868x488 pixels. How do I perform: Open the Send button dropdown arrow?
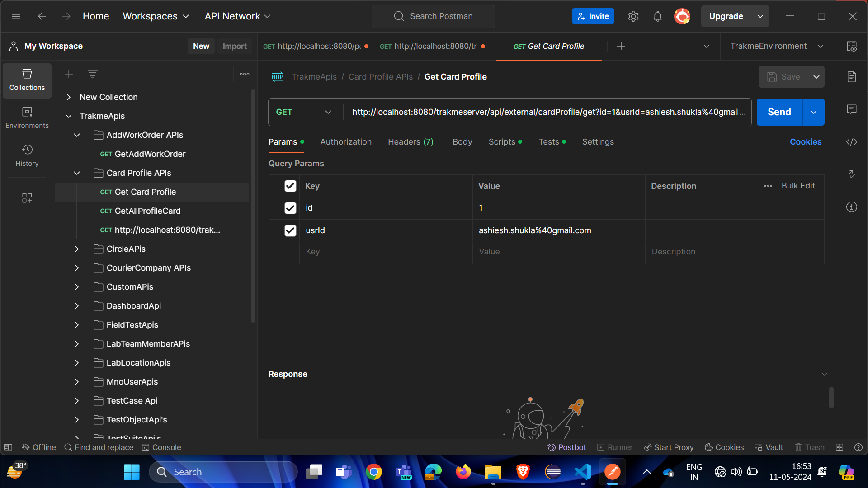click(814, 112)
